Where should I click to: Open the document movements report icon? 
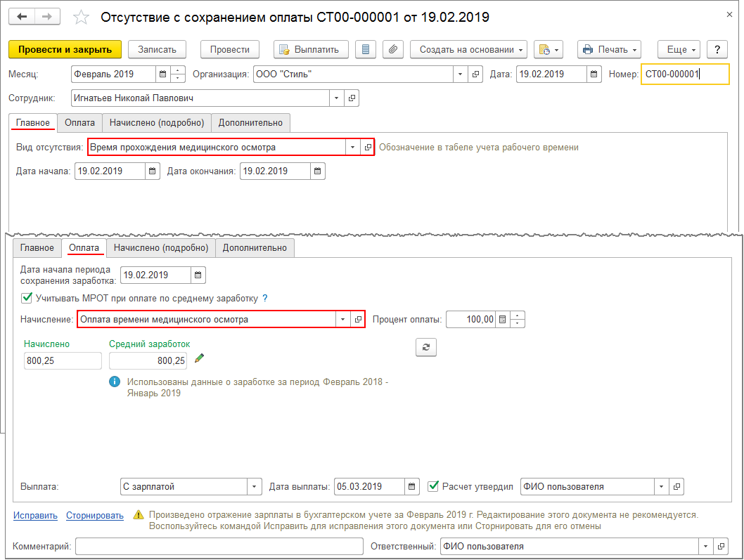point(366,49)
